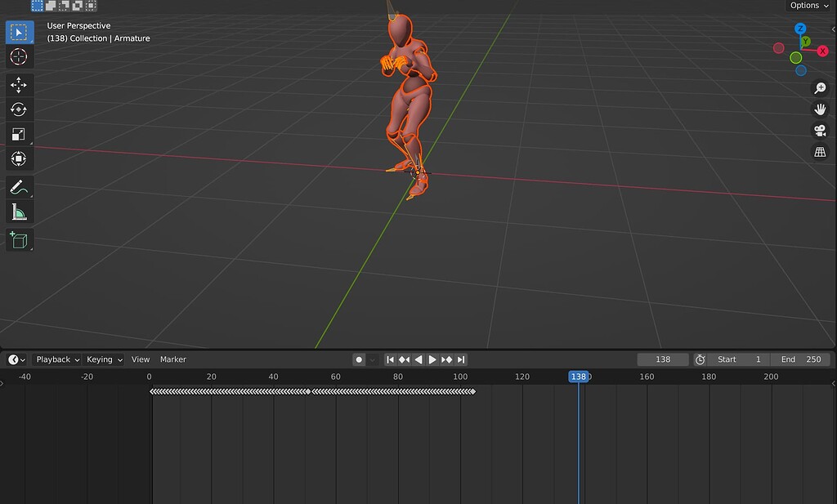Jump to the last frame with the end button
Screen dimensions: 837x504
point(460,359)
